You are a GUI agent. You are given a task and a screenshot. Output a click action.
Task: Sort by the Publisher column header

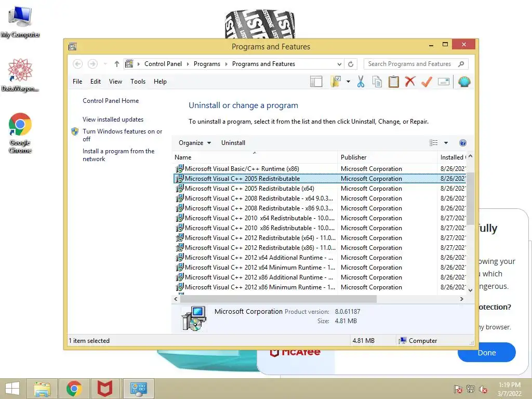pos(387,157)
